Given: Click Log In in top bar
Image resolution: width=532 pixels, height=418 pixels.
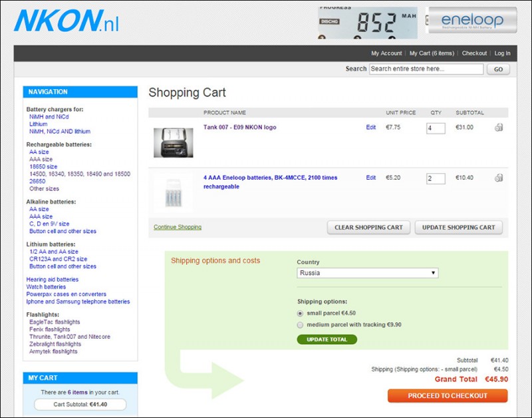Looking at the screenshot, I should click(x=502, y=53).
